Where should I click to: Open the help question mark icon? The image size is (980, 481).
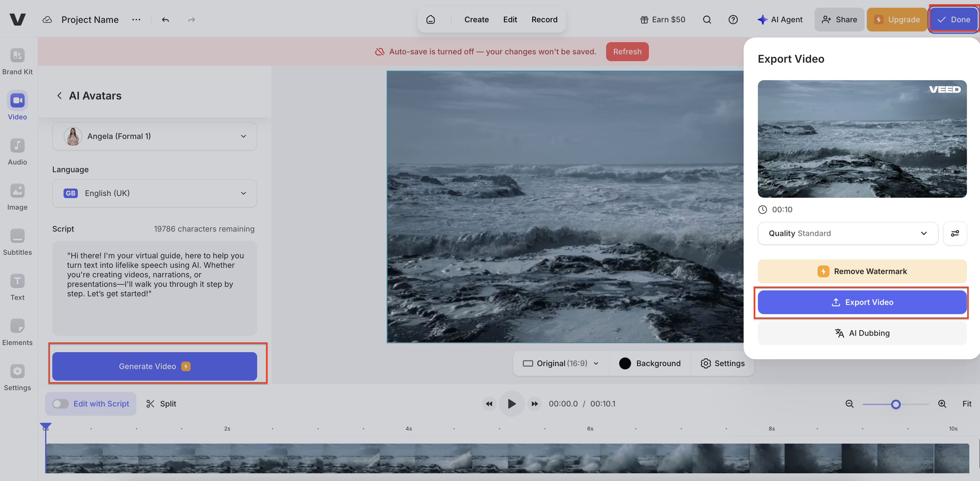click(x=733, y=20)
